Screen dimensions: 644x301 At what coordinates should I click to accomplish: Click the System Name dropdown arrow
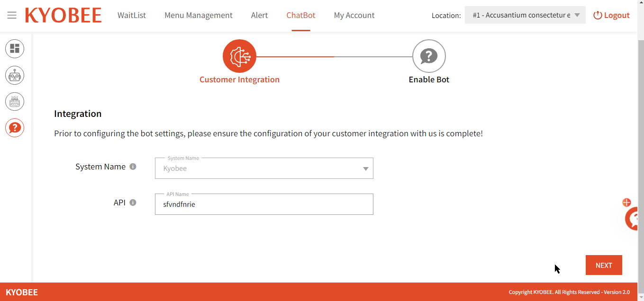pyautogui.click(x=366, y=169)
